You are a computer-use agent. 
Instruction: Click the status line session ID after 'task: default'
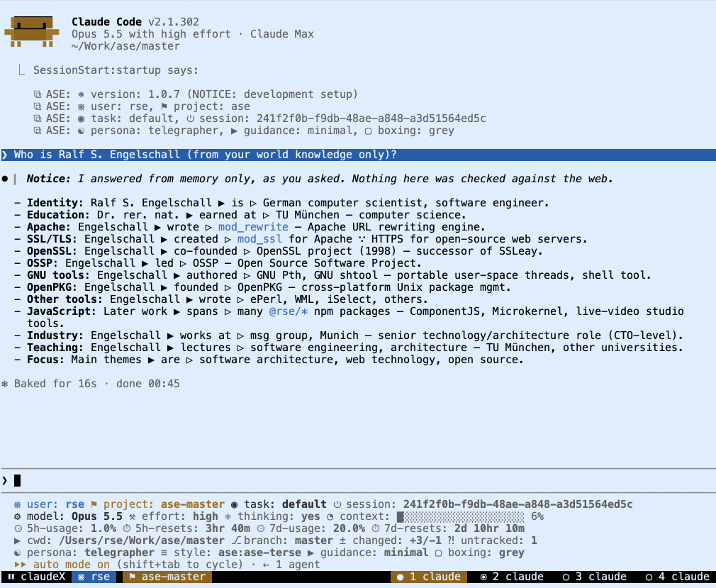point(518,504)
